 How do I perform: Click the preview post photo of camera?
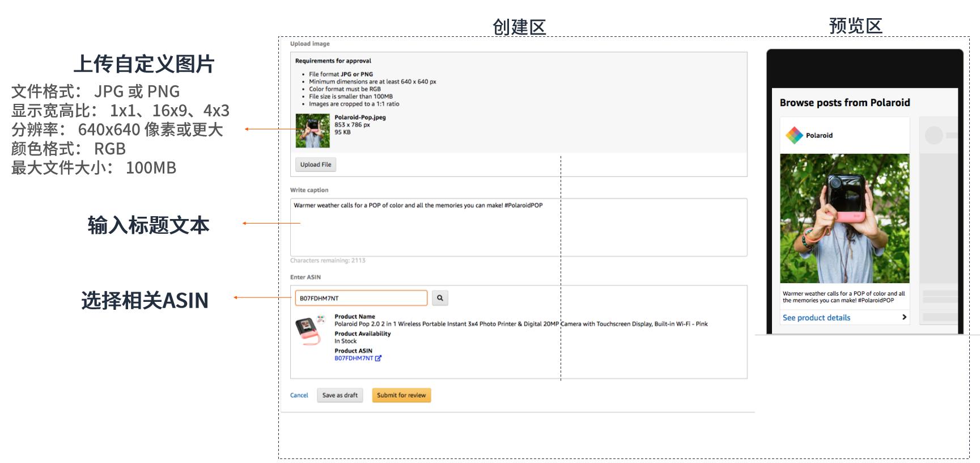pyautogui.click(x=845, y=218)
